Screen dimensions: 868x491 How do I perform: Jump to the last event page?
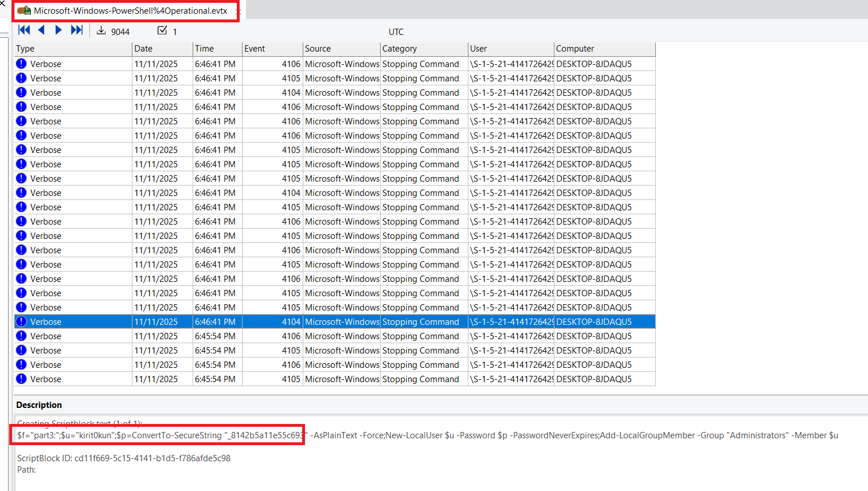coord(77,30)
